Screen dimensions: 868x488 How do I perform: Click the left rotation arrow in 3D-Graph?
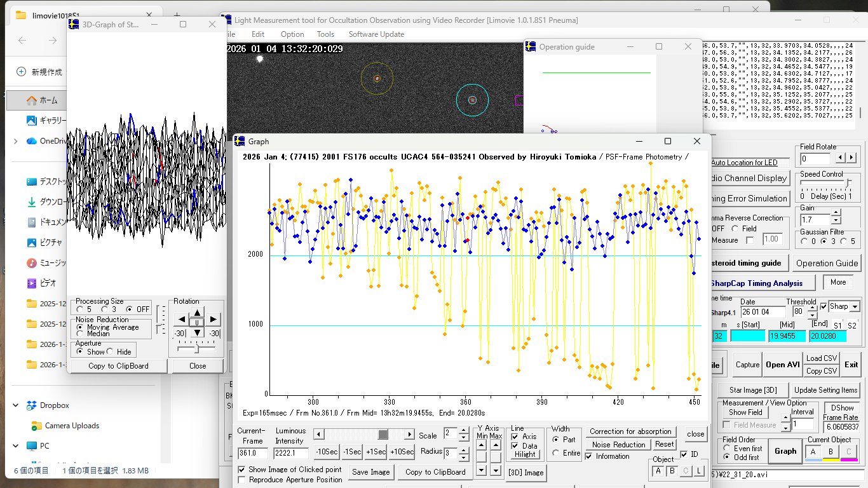tap(181, 320)
